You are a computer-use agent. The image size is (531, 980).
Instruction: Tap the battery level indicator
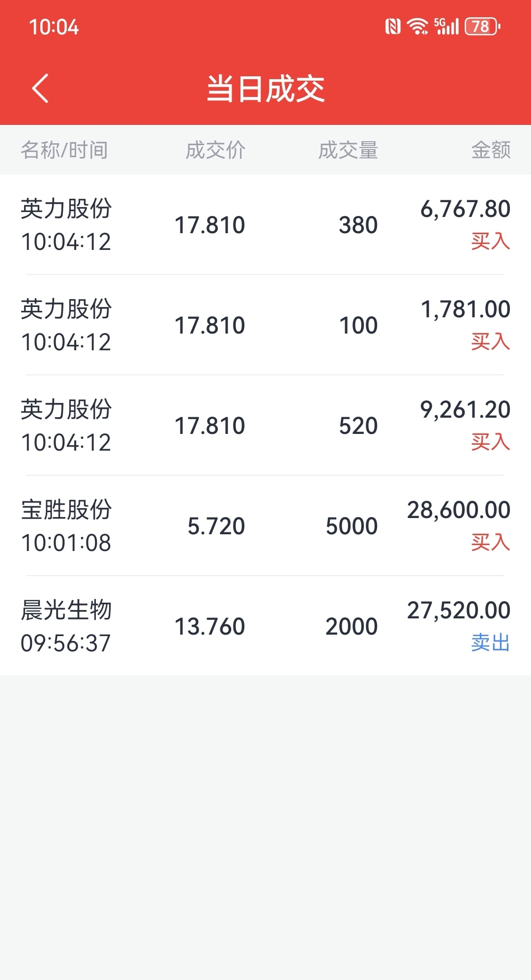[482, 27]
